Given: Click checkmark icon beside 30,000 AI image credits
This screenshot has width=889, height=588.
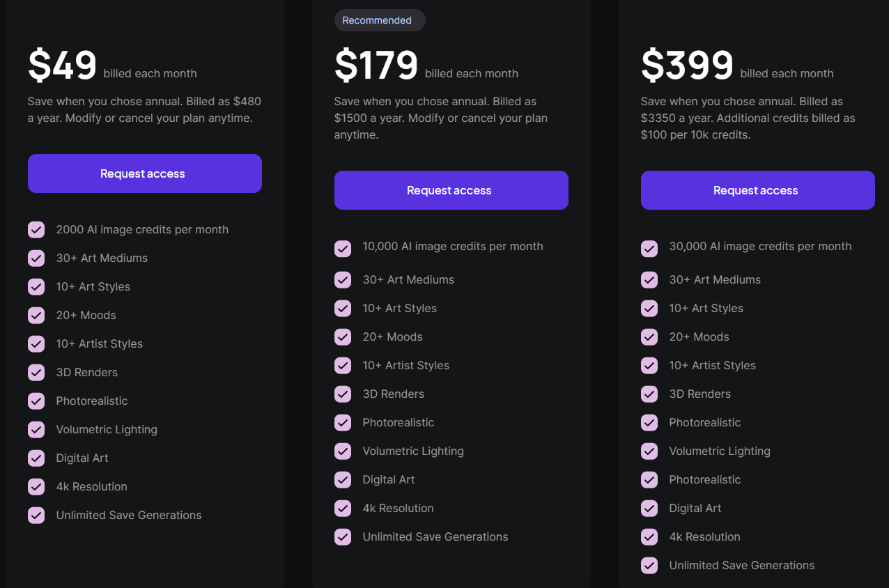Looking at the screenshot, I should click(x=649, y=249).
